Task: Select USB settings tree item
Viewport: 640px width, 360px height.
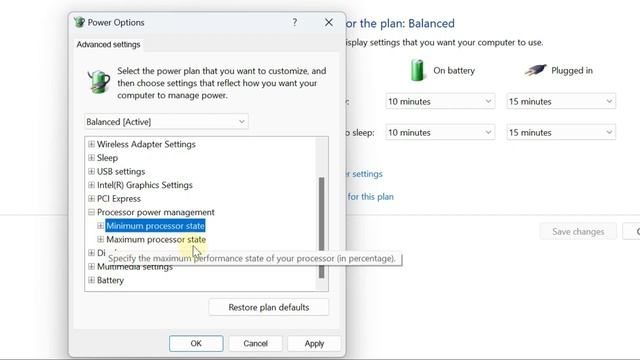Action: tap(121, 171)
